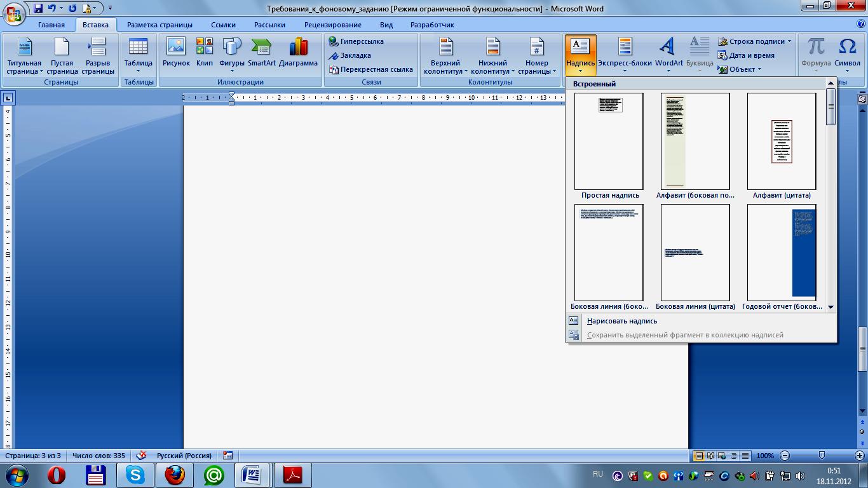Insert a SmartArt graphic
This screenshot has height=488, width=868.
(x=262, y=52)
